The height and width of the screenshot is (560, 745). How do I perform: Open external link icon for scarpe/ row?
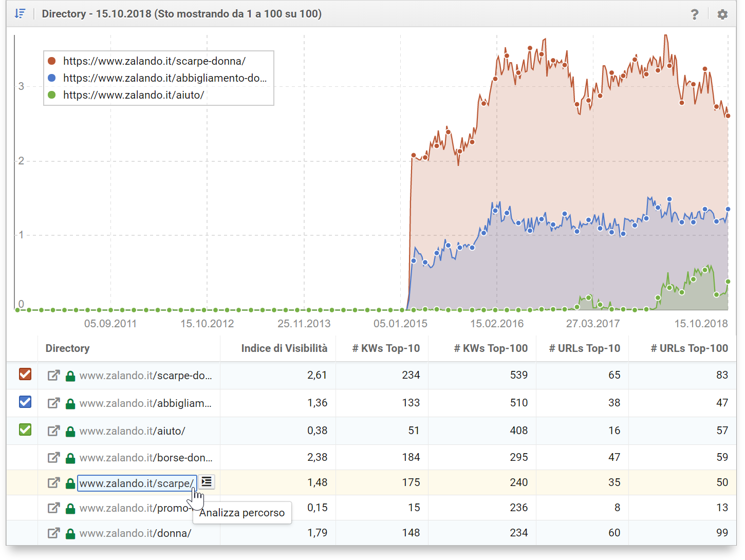53,483
